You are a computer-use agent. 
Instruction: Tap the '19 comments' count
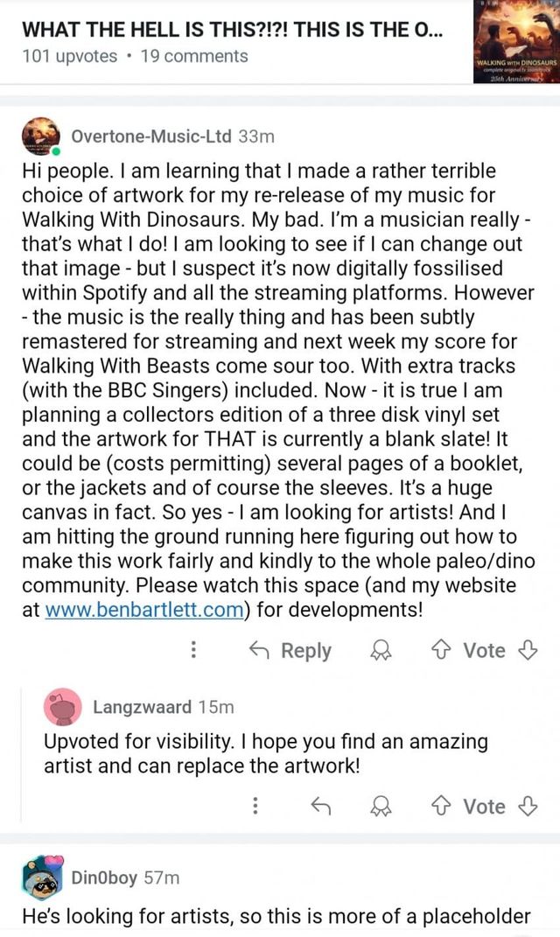coord(193,56)
